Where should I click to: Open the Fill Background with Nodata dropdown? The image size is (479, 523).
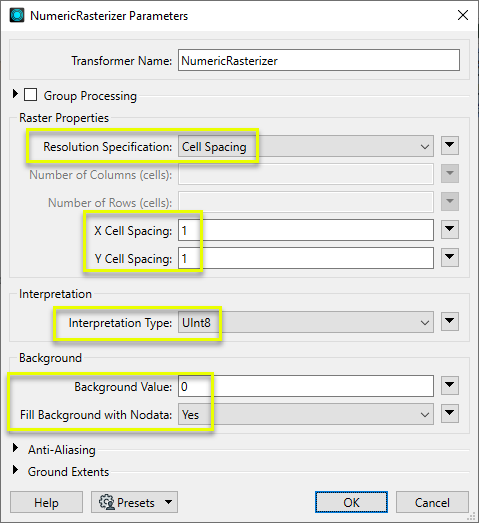pos(306,414)
